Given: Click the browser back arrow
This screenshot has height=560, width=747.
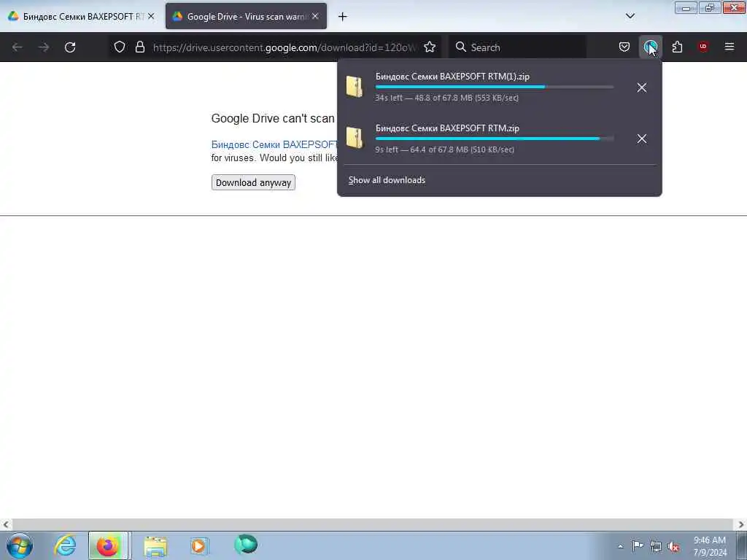Looking at the screenshot, I should click(x=18, y=47).
